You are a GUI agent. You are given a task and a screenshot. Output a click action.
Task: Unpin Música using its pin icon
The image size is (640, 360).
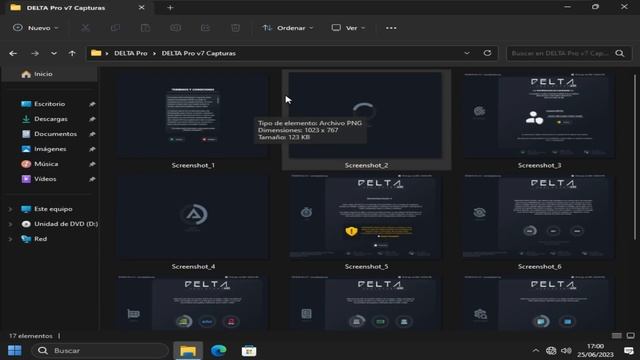pos(92,164)
